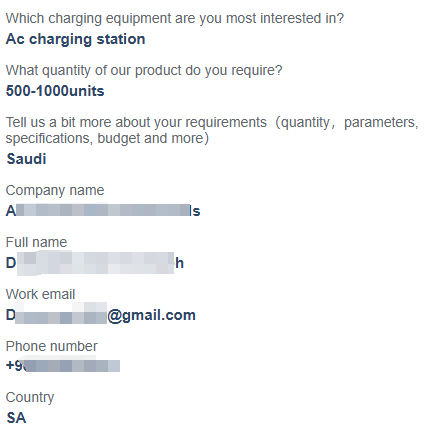Viewport: 435px width, 438px height.
Task: Click the requirements question paragraph
Action: click(212, 130)
